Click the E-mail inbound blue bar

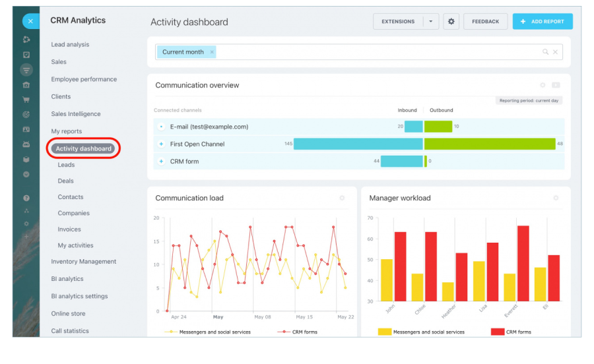click(414, 127)
